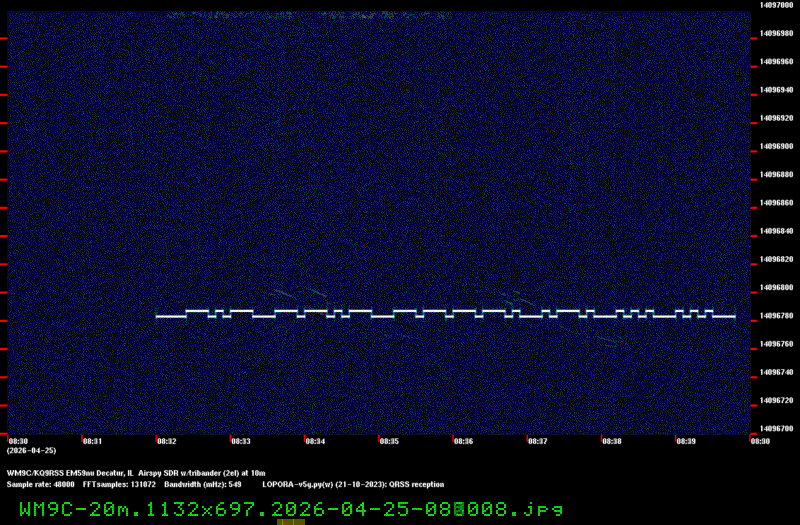This screenshot has height=525, width=800.
Task: Click the 14096760 frequency label
Action: [777, 344]
